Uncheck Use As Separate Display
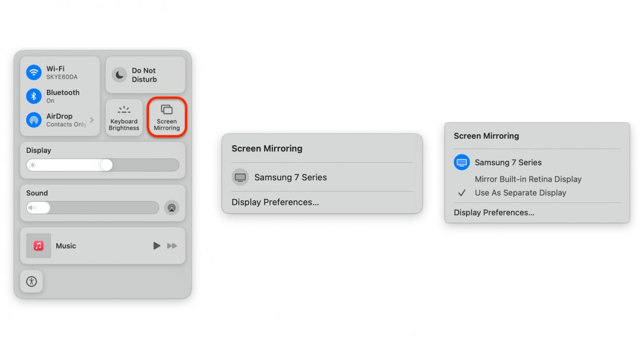Viewport: 644px width, 362px height. [x=521, y=193]
